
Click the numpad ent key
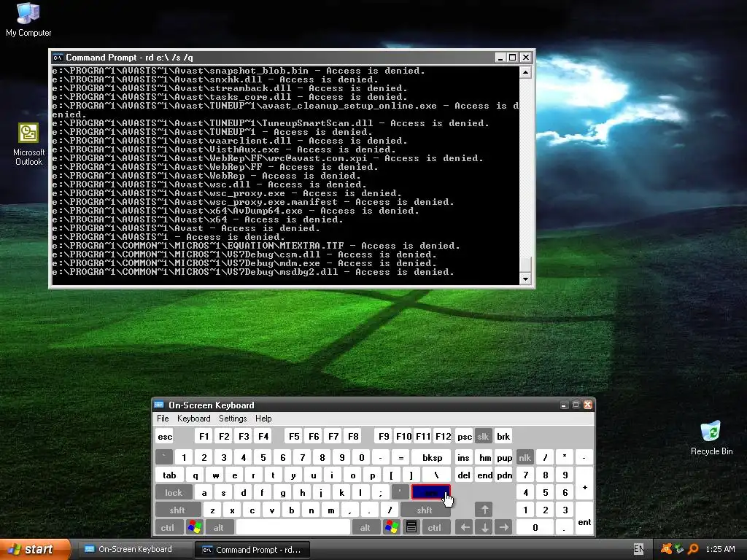pos(584,518)
